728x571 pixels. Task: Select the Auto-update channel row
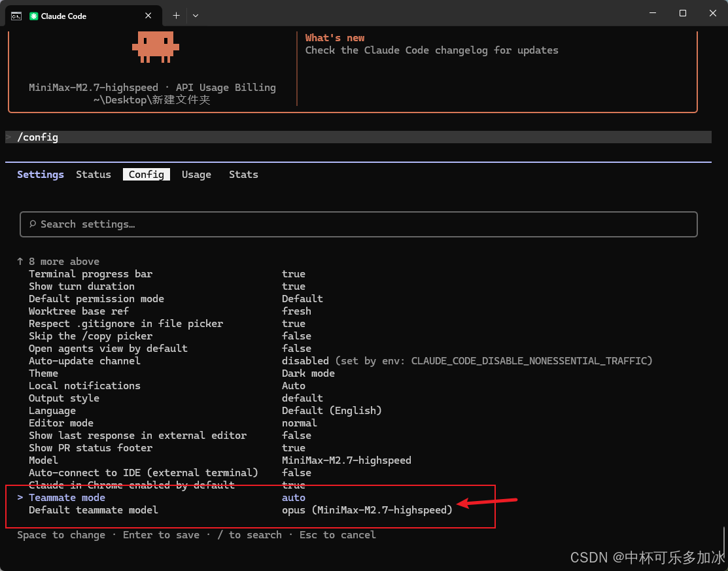pos(341,360)
